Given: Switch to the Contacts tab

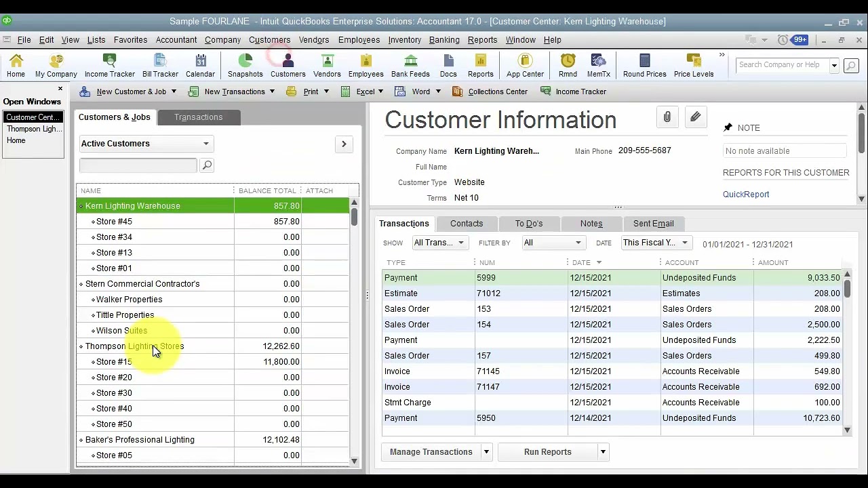Looking at the screenshot, I should [467, 224].
